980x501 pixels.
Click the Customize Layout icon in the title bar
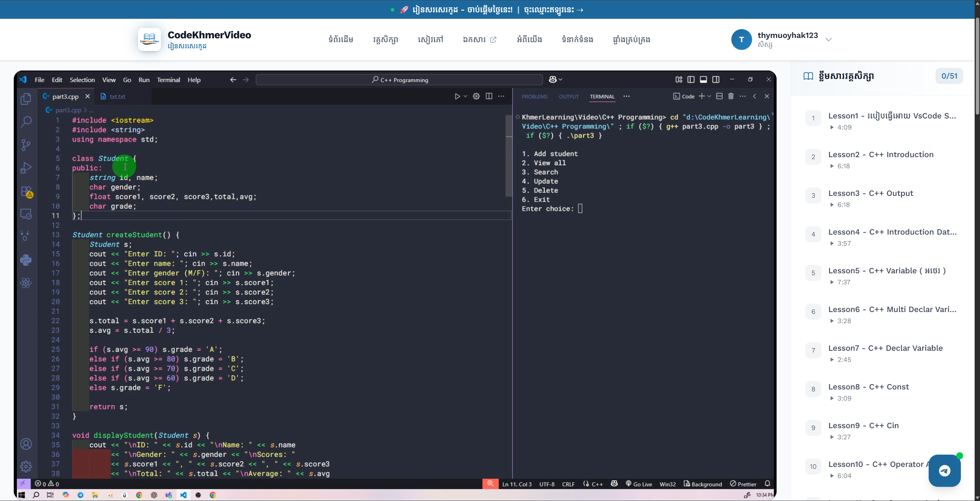pyautogui.click(x=678, y=79)
